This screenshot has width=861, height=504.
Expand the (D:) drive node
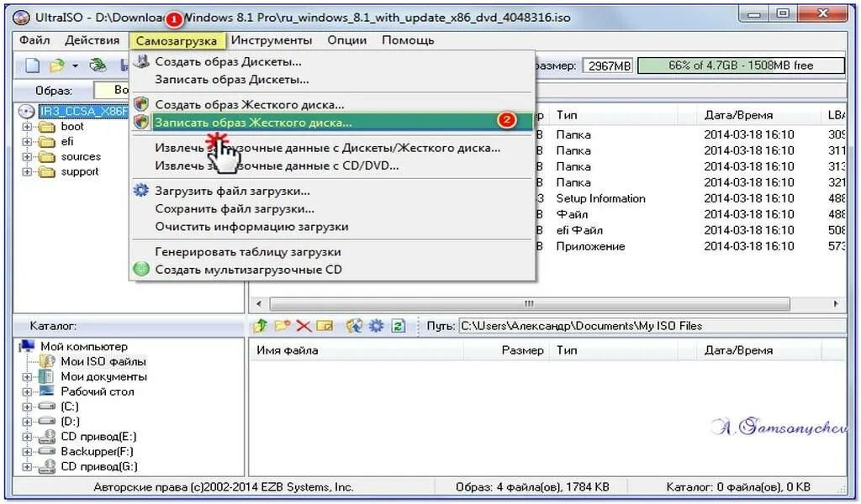click(26, 422)
